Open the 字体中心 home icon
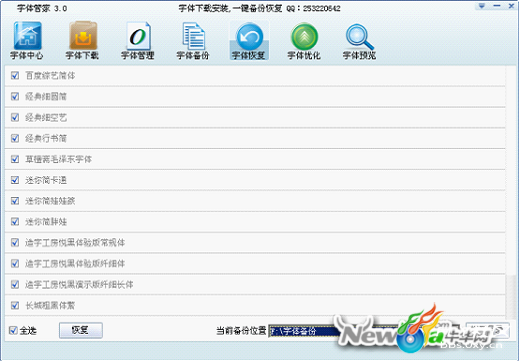The height and width of the screenshot is (361, 520). pos(27,41)
